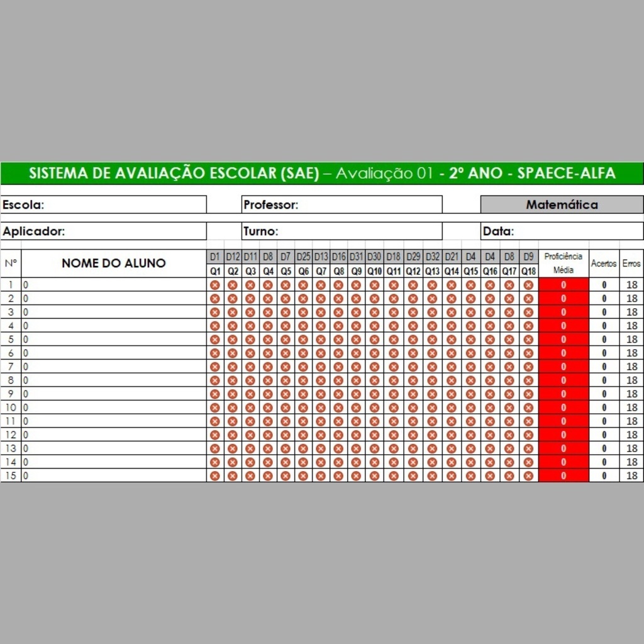
Task: Select the D25 descriptor header
Action: (303, 257)
